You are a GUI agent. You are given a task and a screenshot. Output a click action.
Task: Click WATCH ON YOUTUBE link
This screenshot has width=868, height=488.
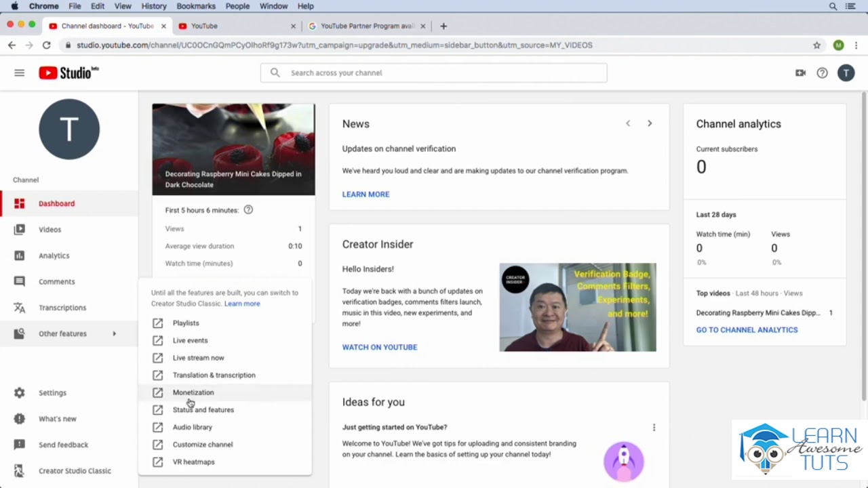[380, 347]
